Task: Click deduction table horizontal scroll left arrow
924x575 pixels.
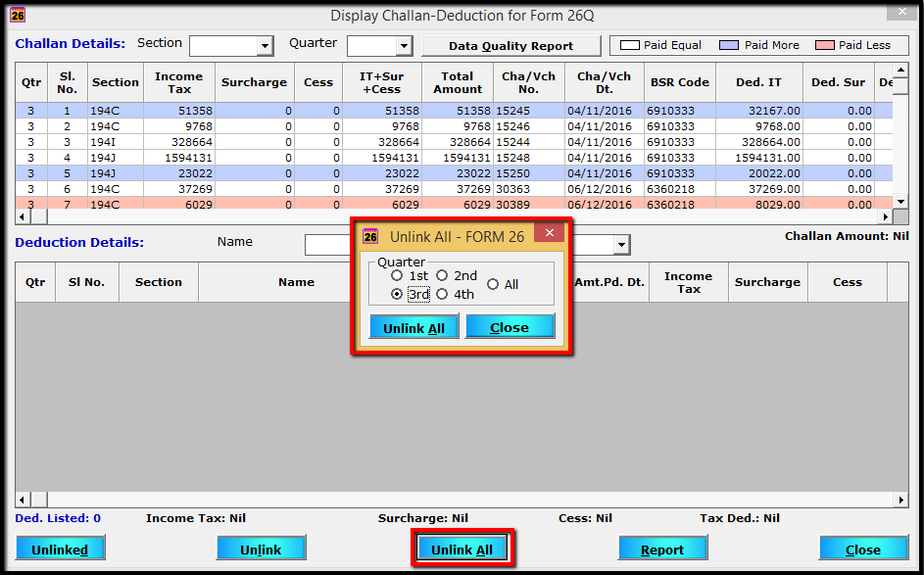Action: click(23, 501)
